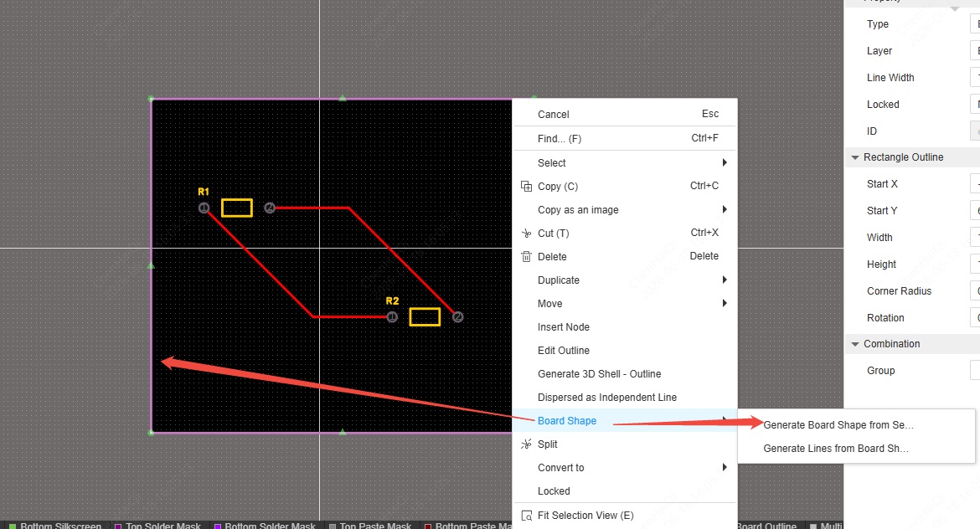Click the trash can Delete icon

pos(526,257)
